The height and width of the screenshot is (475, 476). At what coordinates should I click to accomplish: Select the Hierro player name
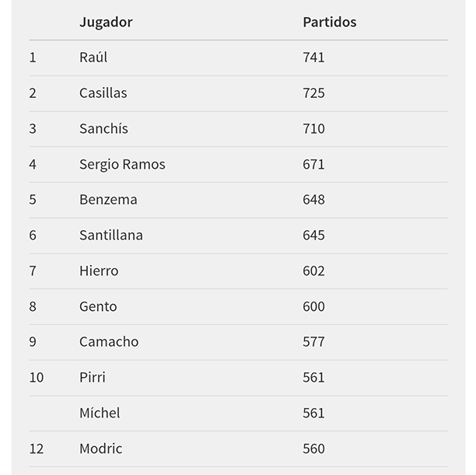pyautogui.click(x=99, y=271)
